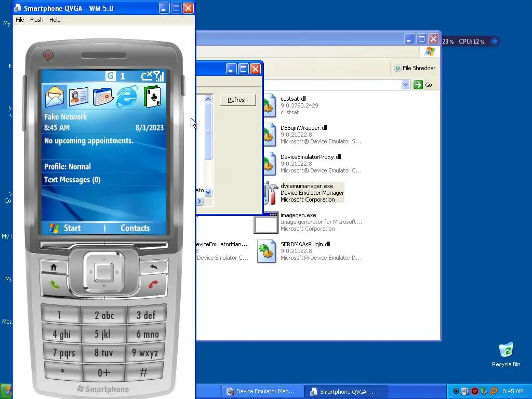Tap keypad key 5 jkl
Image resolution: width=532 pixels, height=399 pixels.
(103, 334)
